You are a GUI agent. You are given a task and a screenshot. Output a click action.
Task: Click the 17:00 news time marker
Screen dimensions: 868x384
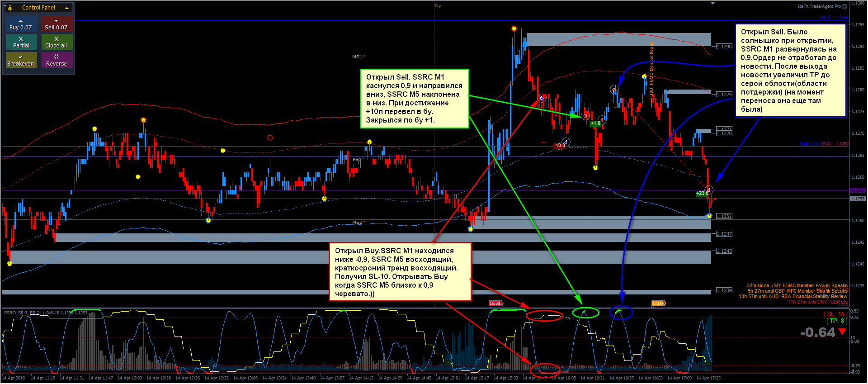658,303
